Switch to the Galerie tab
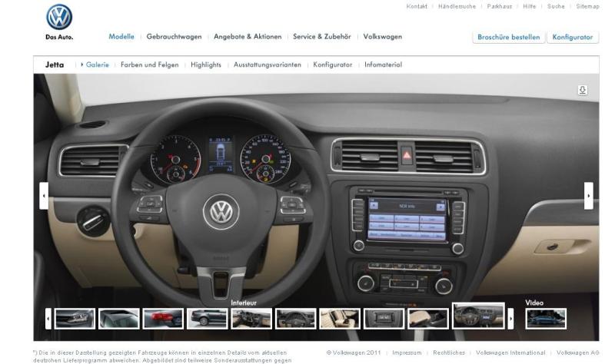 pos(98,65)
